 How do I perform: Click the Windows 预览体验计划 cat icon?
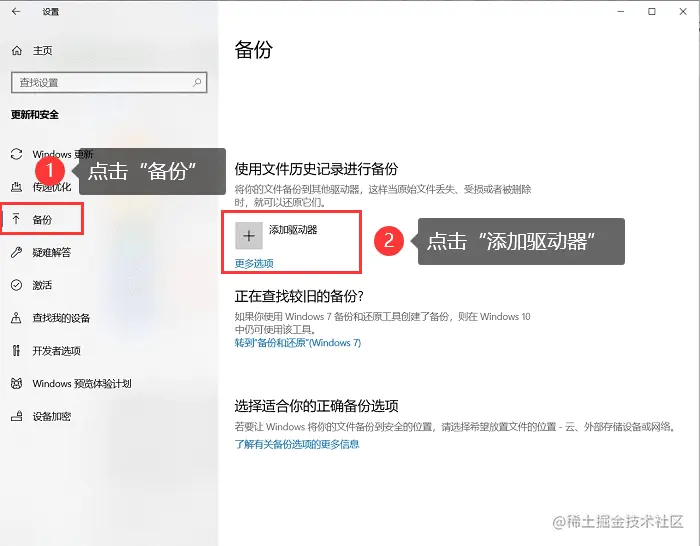point(17,383)
